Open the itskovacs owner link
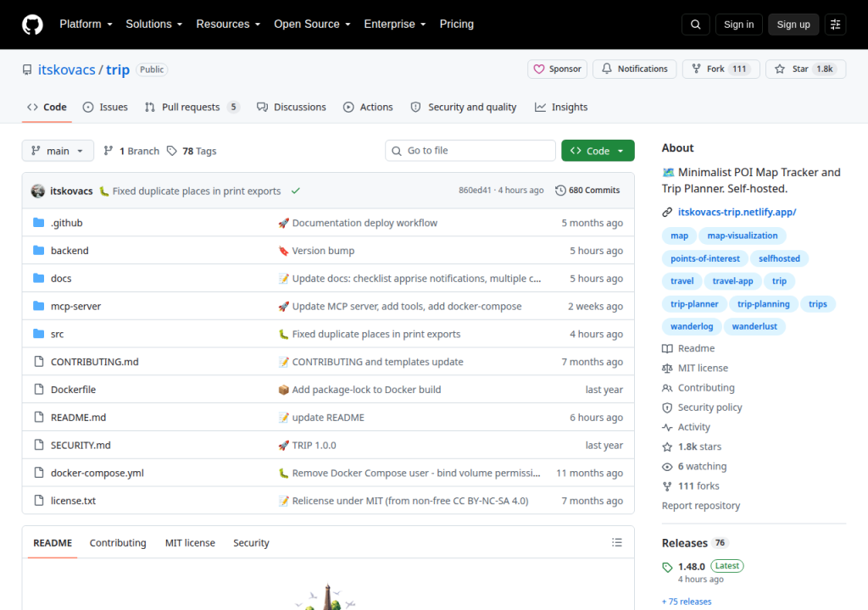 (66, 69)
